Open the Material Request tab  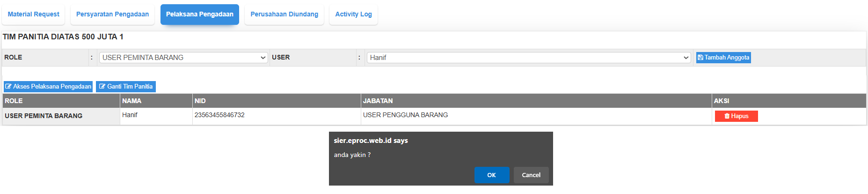[34, 15]
